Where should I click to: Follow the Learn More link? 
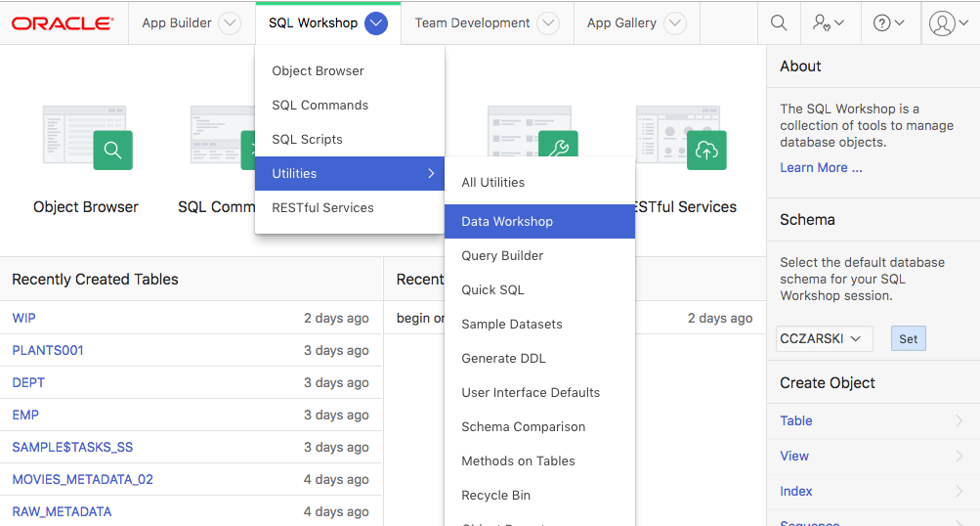(821, 167)
